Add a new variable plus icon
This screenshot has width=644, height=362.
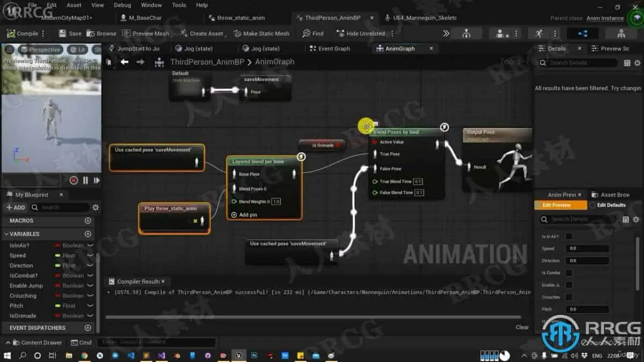(88, 234)
